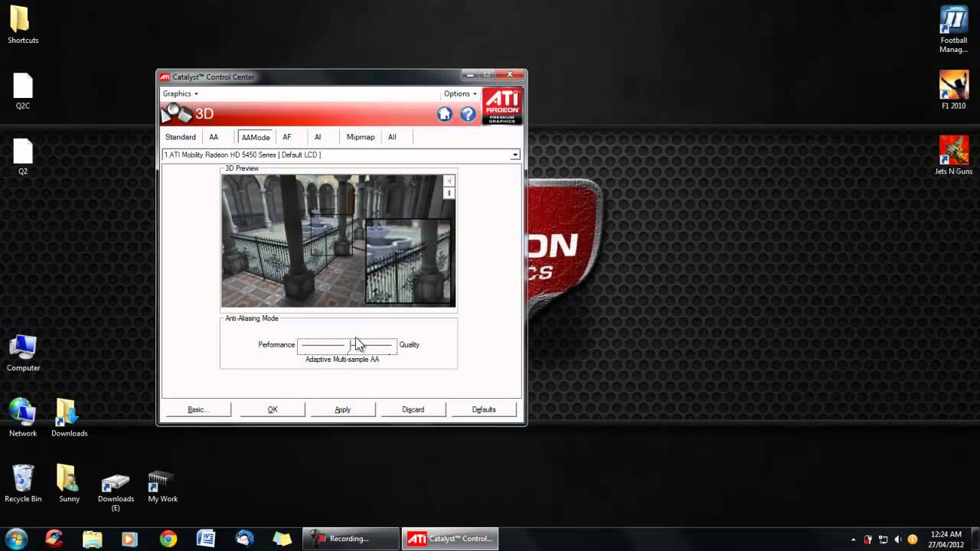
Task: Open the Sticky Notes taskbar icon
Action: 283,539
